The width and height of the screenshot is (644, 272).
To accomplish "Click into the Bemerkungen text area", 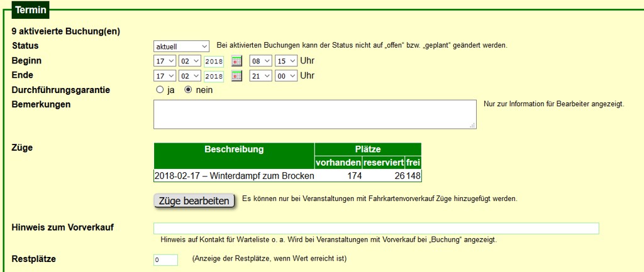I will tap(314, 114).
